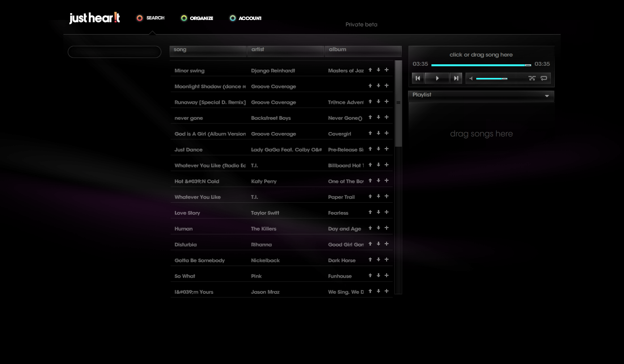The width and height of the screenshot is (624, 364).
Task: Click up arrow on Human row
Action: 370,228
